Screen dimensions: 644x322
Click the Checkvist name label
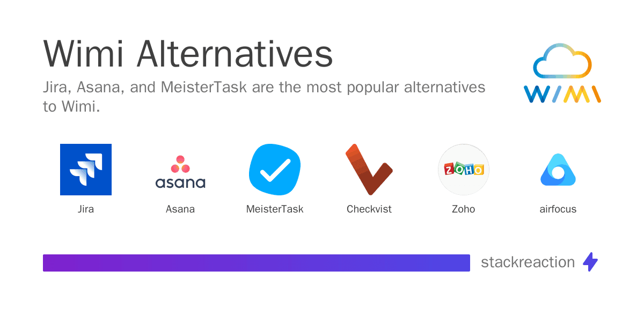coord(369,209)
